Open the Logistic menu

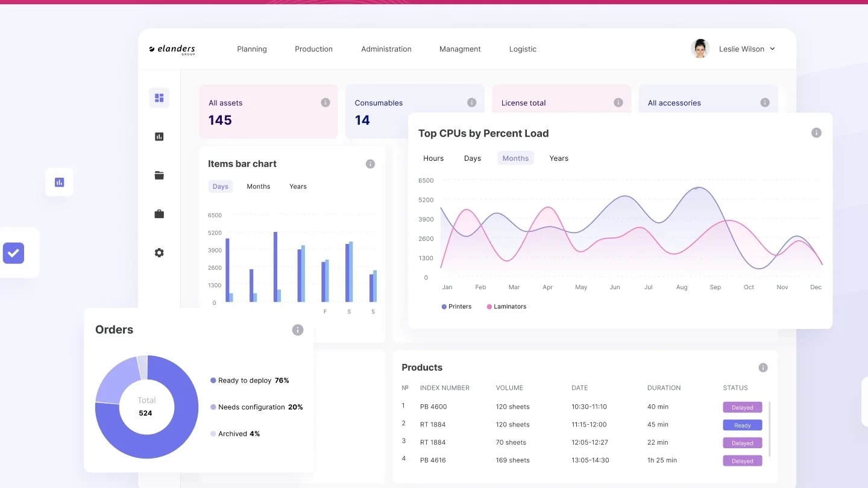pos(523,49)
